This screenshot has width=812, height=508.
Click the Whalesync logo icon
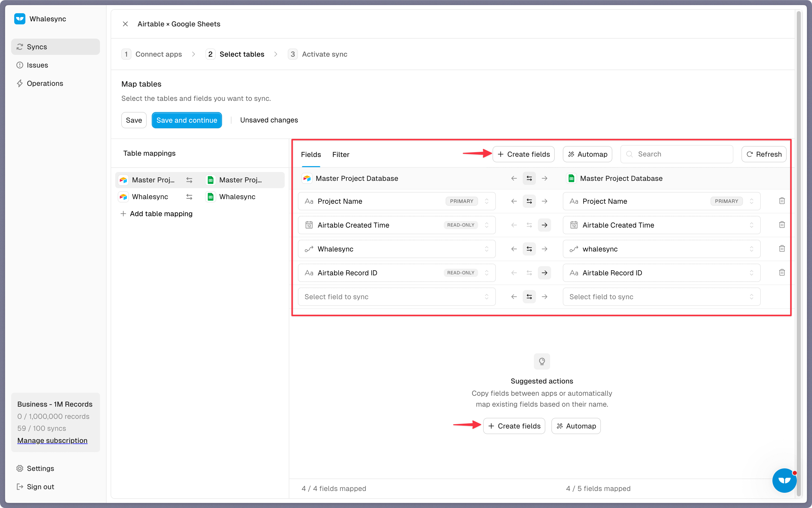tap(20, 19)
